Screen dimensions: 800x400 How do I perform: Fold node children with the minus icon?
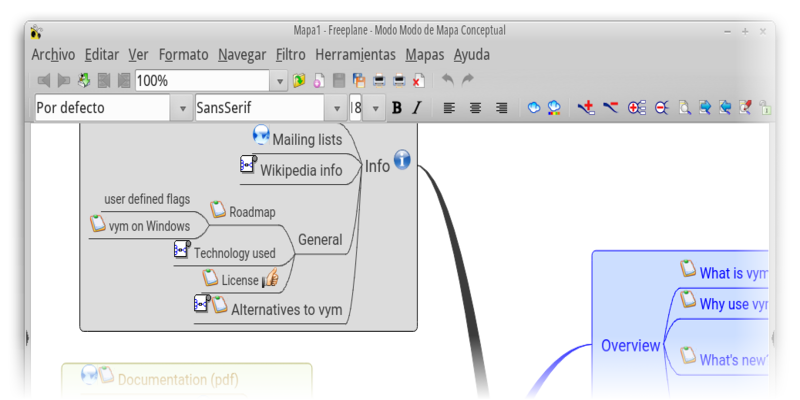click(662, 108)
